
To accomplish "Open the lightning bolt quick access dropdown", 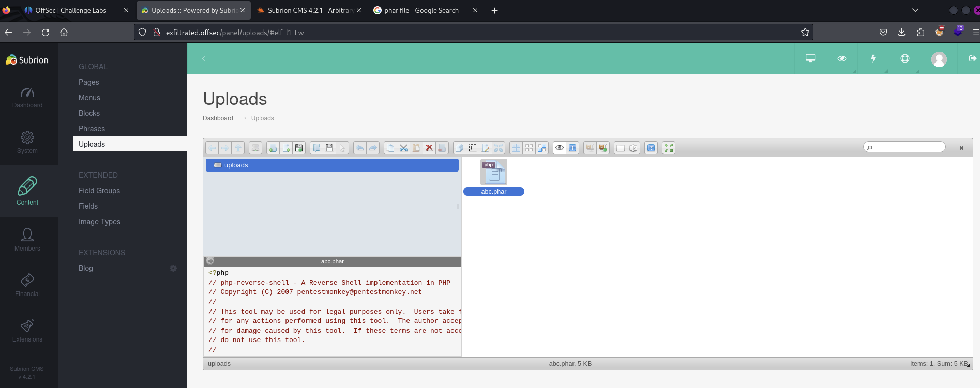I will (x=873, y=58).
